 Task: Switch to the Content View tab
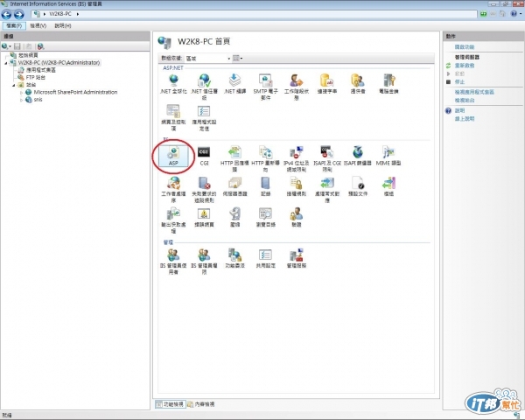click(x=201, y=404)
